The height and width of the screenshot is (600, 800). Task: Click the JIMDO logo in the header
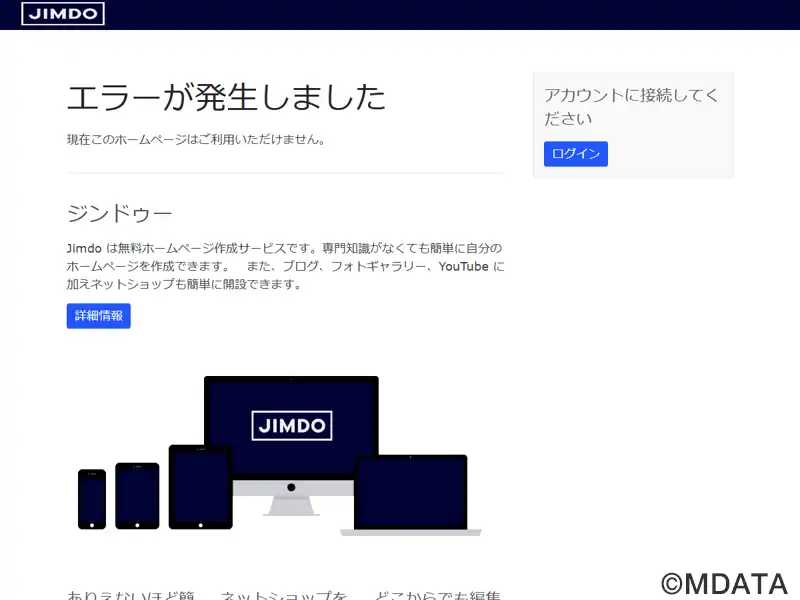(63, 13)
